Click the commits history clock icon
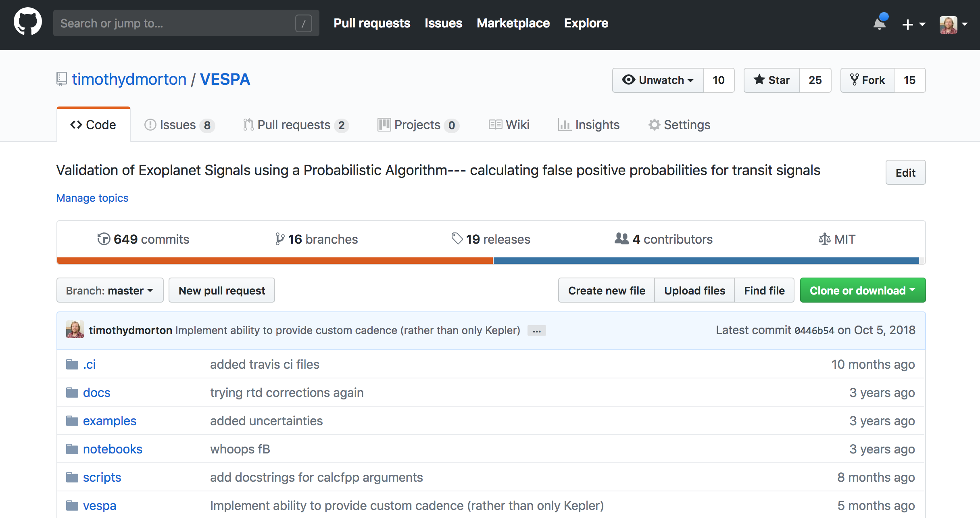The width and height of the screenshot is (980, 518). click(x=104, y=239)
